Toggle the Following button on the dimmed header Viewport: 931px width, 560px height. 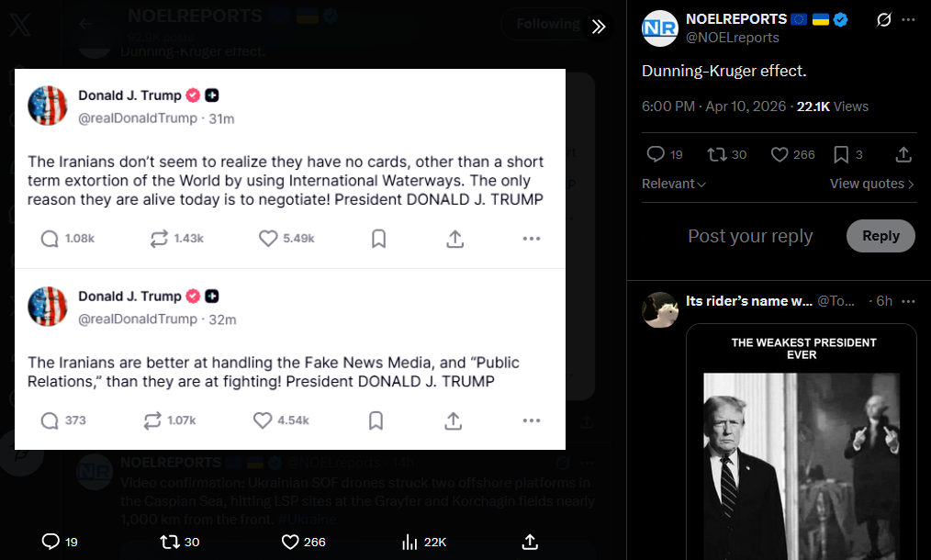[547, 24]
